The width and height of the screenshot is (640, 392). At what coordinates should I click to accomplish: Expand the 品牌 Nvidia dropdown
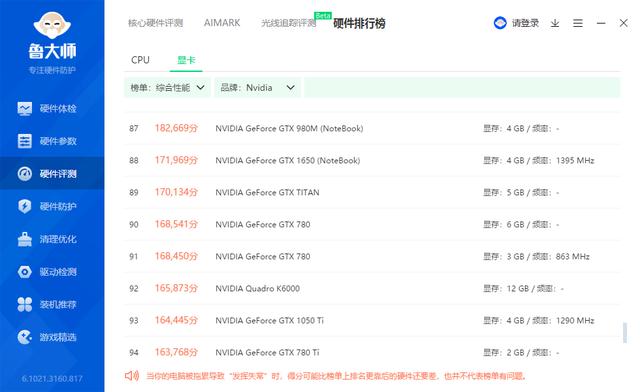coord(258,88)
